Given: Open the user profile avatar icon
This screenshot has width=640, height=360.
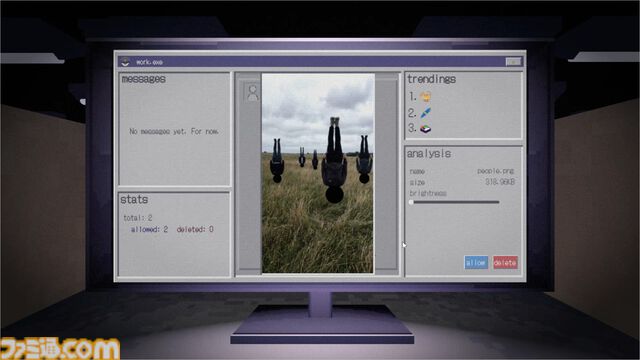Looking at the screenshot, I should pos(252,92).
